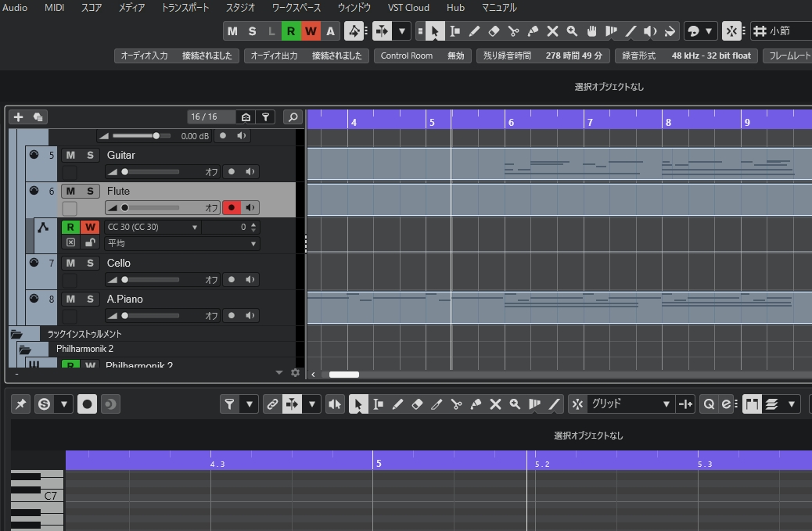The width and height of the screenshot is (812, 531).
Task: Open the Audio menu
Action: coord(15,8)
